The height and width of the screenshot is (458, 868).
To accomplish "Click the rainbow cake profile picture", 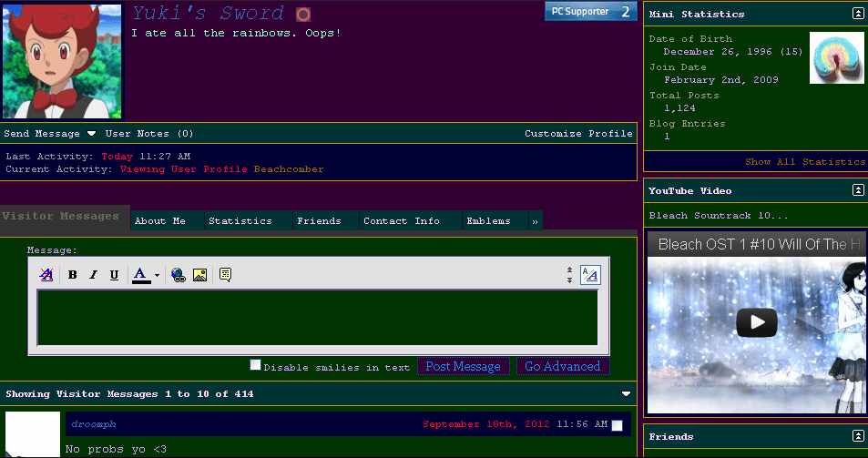I will click(836, 57).
